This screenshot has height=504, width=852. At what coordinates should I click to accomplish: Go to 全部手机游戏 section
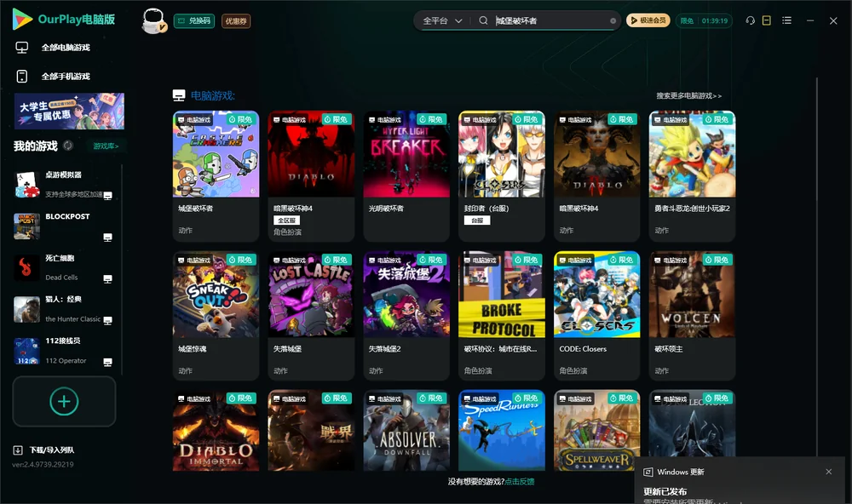pyautogui.click(x=53, y=76)
